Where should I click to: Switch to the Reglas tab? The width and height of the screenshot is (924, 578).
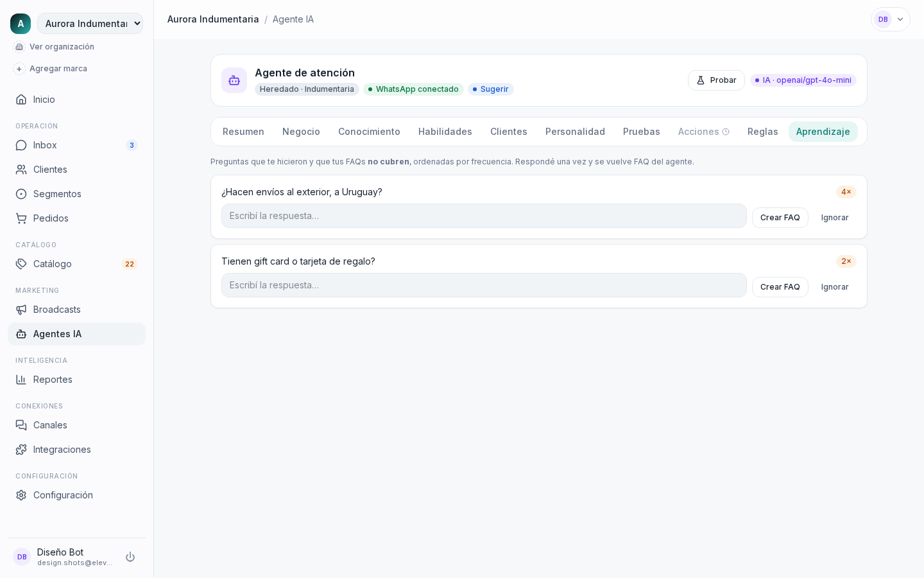click(x=763, y=132)
